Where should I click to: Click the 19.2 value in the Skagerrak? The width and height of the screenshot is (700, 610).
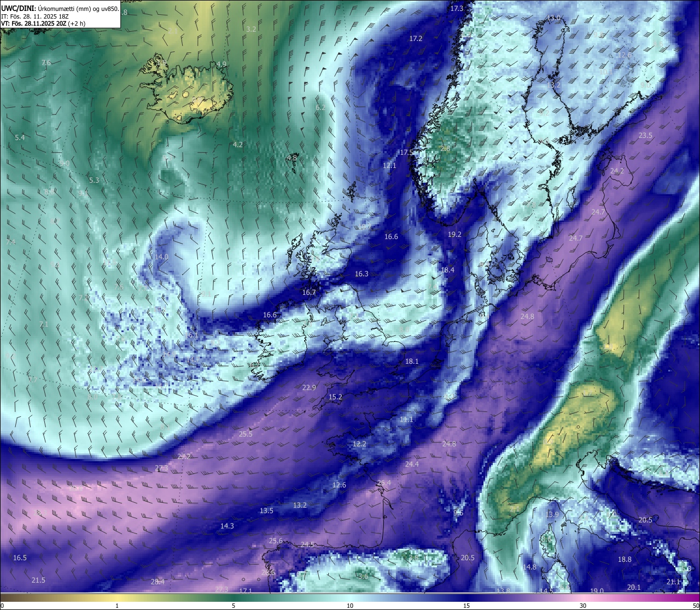pos(454,234)
